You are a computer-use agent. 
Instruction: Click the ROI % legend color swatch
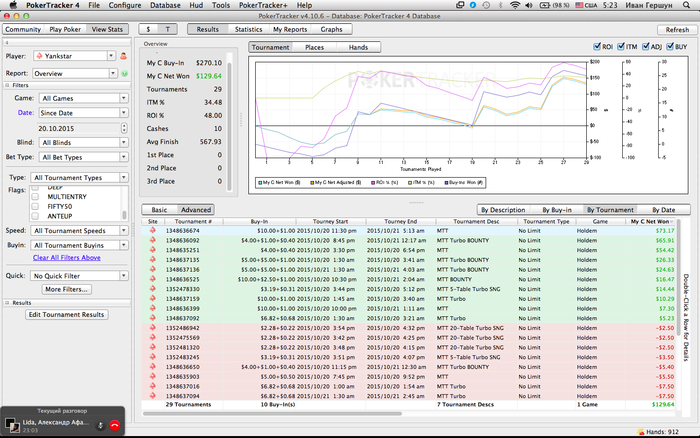tap(373, 183)
